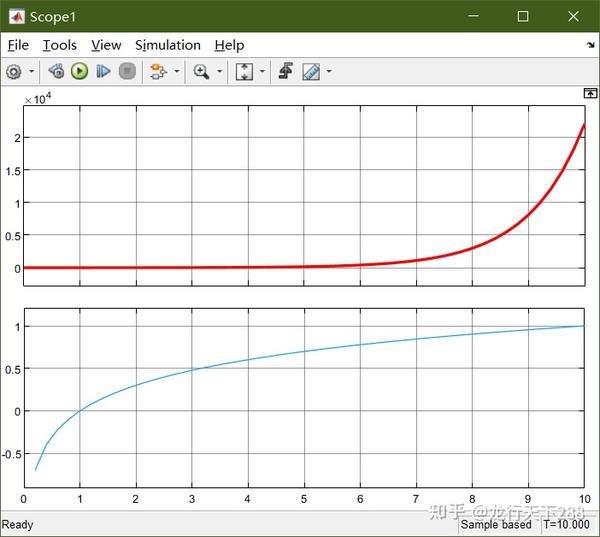This screenshot has width=600, height=537.
Task: Open the Simulation menu
Action: click(168, 45)
